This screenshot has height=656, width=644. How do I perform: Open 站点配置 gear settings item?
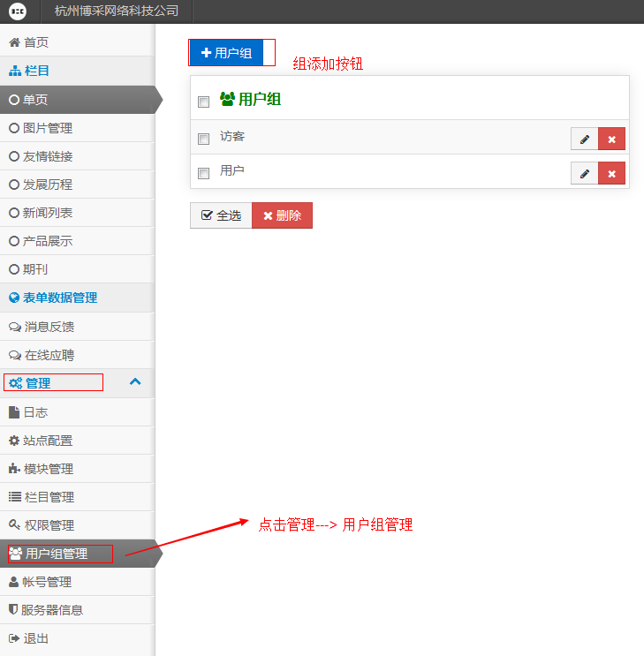(x=48, y=441)
